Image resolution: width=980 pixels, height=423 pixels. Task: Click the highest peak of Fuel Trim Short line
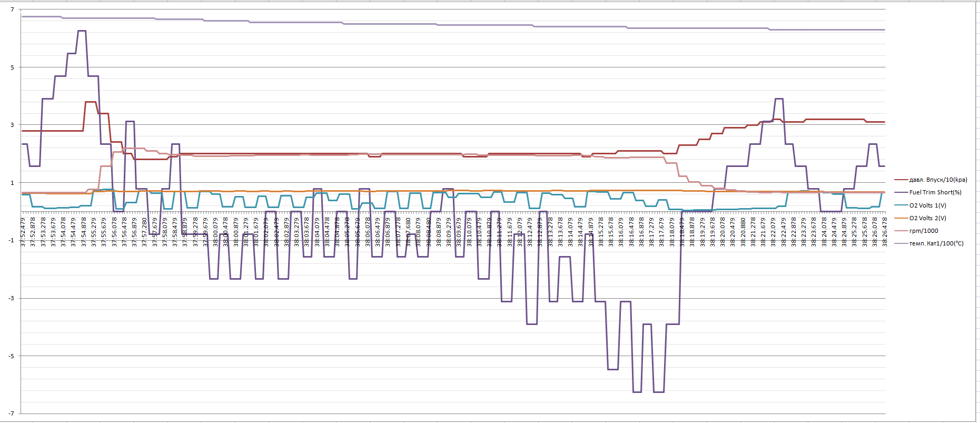tap(82, 31)
